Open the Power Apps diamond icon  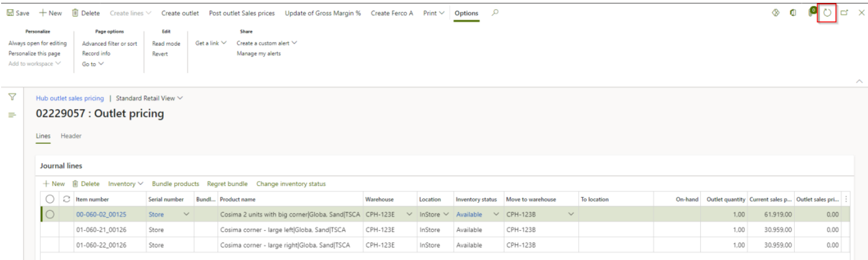[776, 13]
